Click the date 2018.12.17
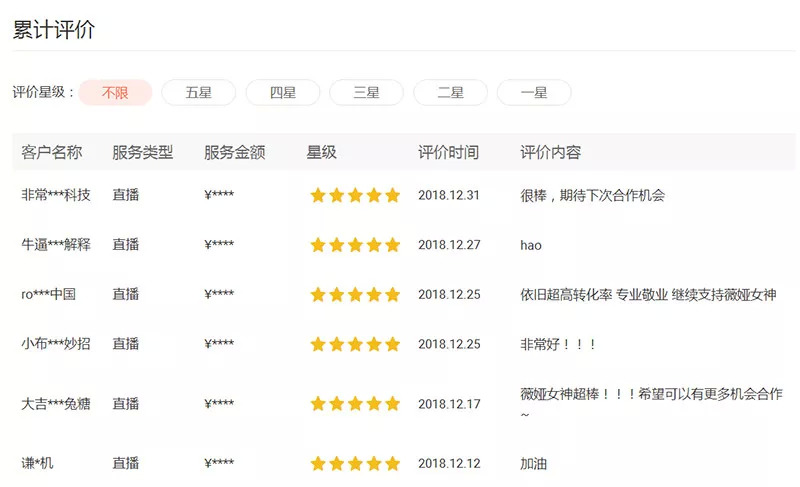This screenshot has width=800, height=487. (x=449, y=404)
